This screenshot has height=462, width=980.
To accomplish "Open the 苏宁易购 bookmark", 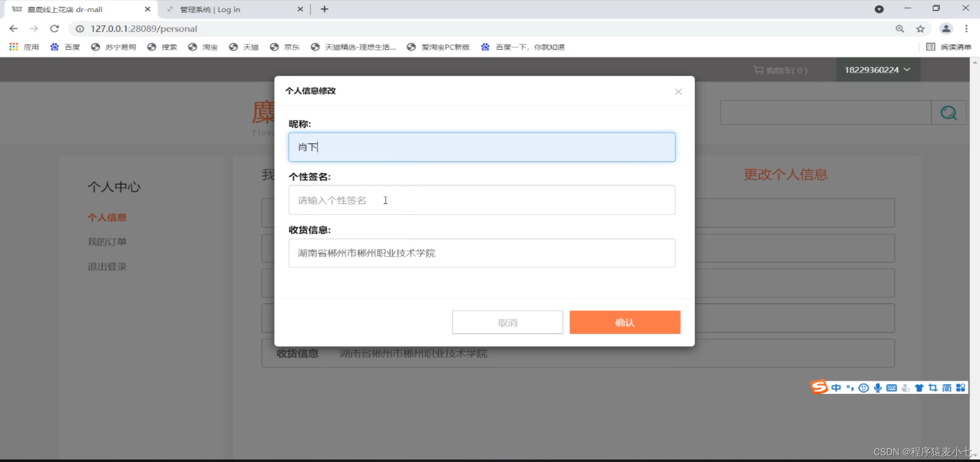I will click(x=113, y=47).
